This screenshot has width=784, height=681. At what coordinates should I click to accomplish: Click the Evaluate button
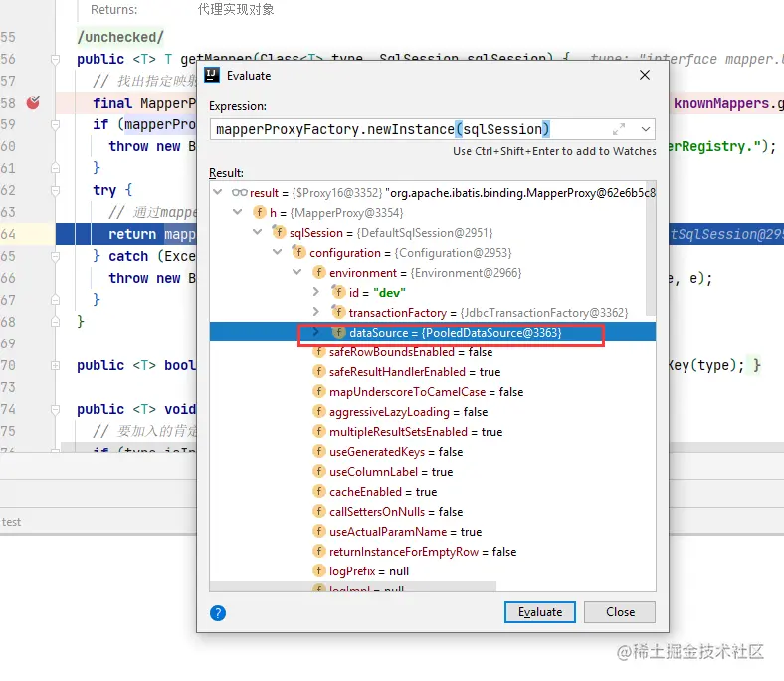pyautogui.click(x=540, y=612)
